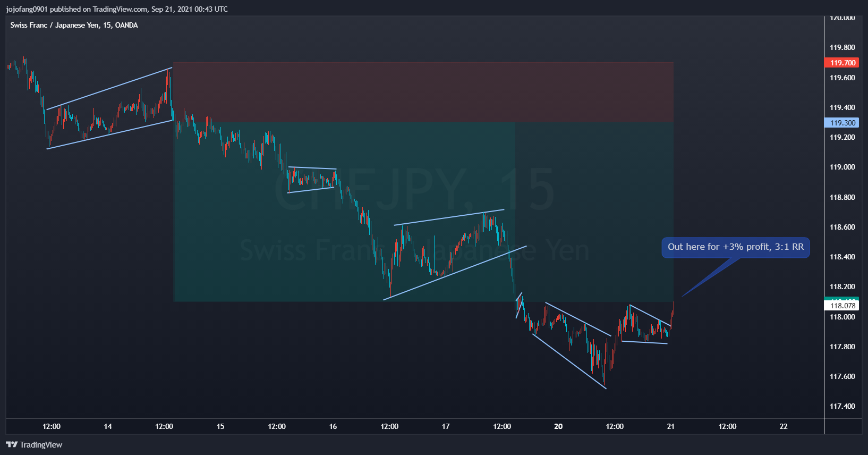Click the chart title Swiss Franc / Japanese Yen
868x455 pixels.
tap(74, 25)
